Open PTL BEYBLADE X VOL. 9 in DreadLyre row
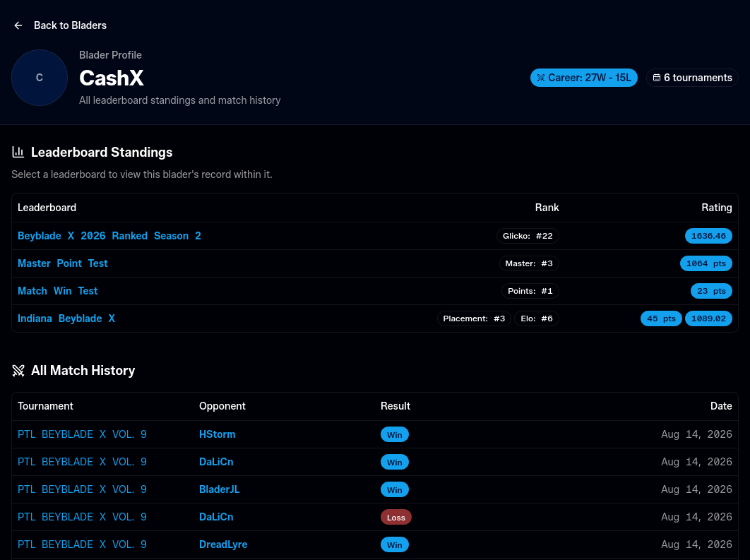 click(x=82, y=544)
